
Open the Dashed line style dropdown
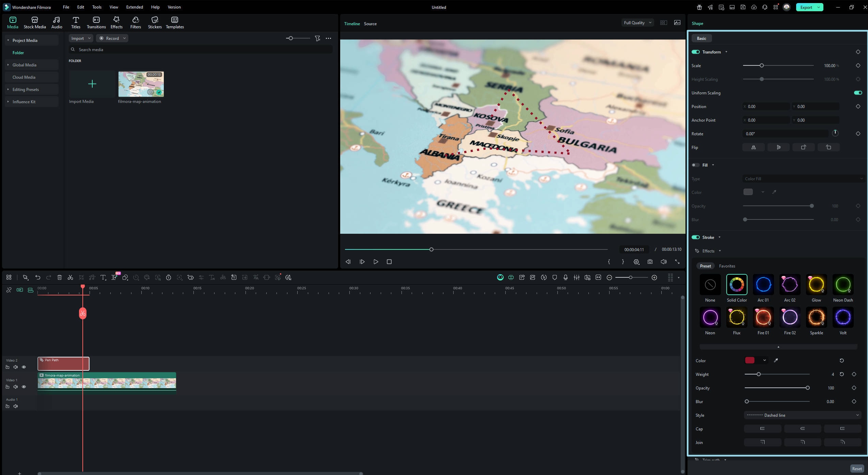[x=802, y=415]
